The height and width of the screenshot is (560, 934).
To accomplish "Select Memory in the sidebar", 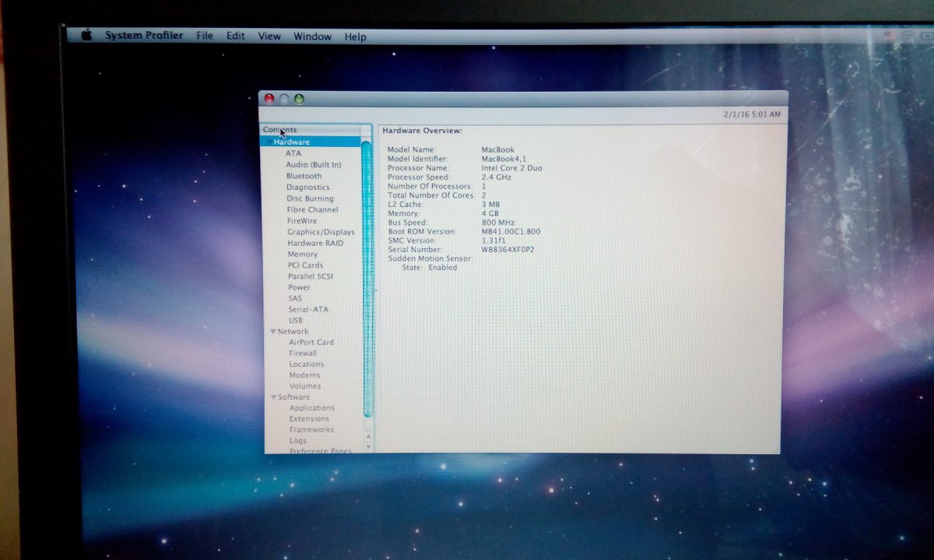I will pyautogui.click(x=303, y=254).
